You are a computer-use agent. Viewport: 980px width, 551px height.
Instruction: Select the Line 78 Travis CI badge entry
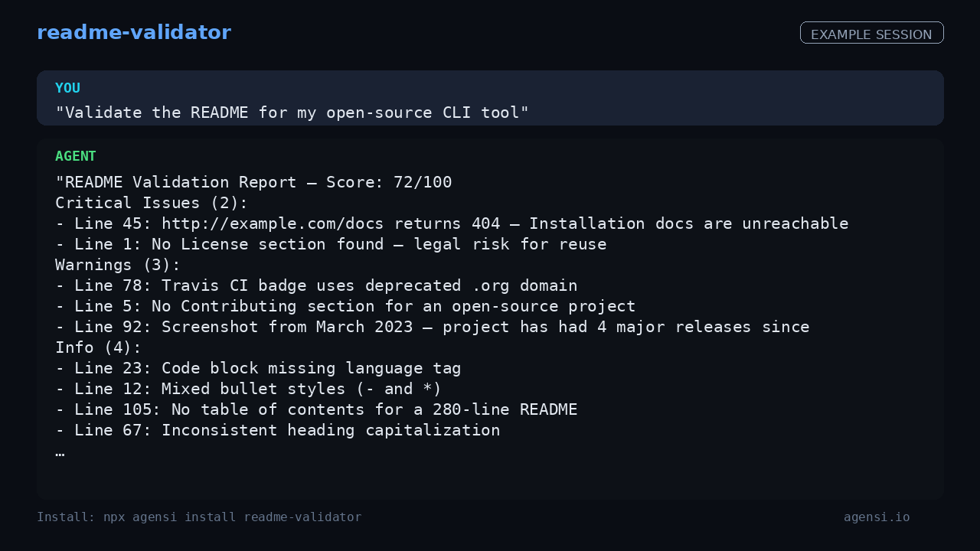316,285
